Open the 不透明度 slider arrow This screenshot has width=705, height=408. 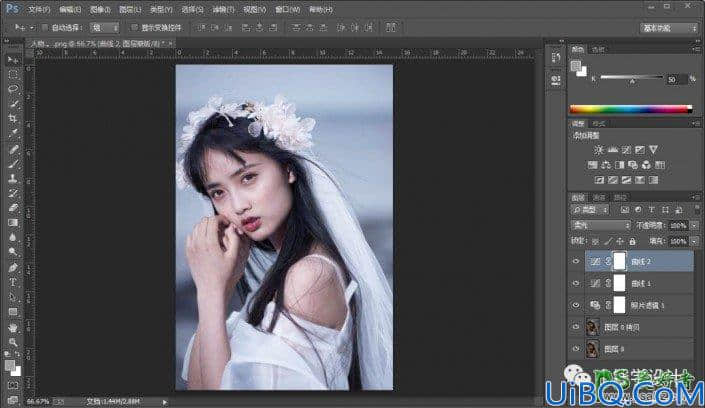pos(695,225)
